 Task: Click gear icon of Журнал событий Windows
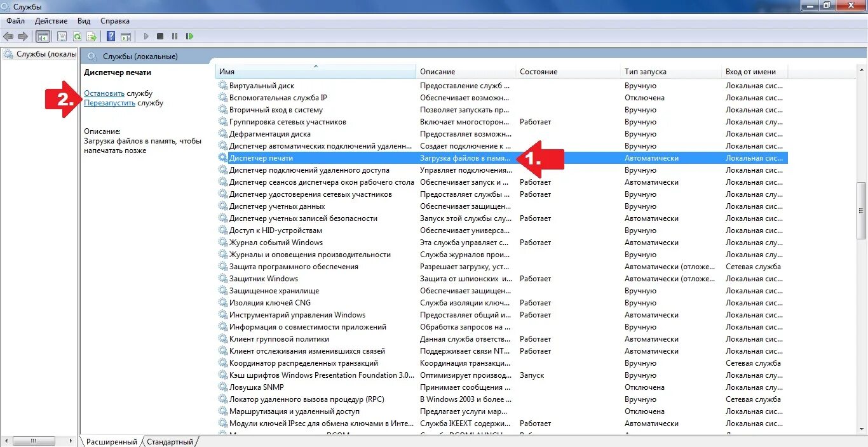pos(222,243)
